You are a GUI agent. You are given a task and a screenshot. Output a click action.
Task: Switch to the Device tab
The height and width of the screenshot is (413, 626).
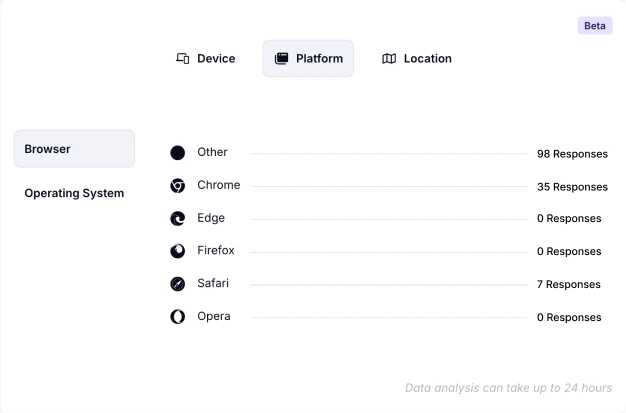[206, 59]
